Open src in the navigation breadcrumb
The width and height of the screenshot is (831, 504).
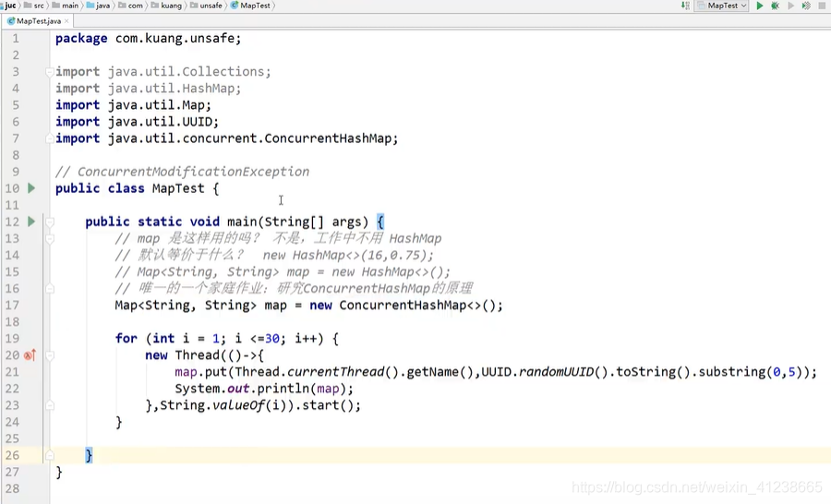(x=39, y=6)
